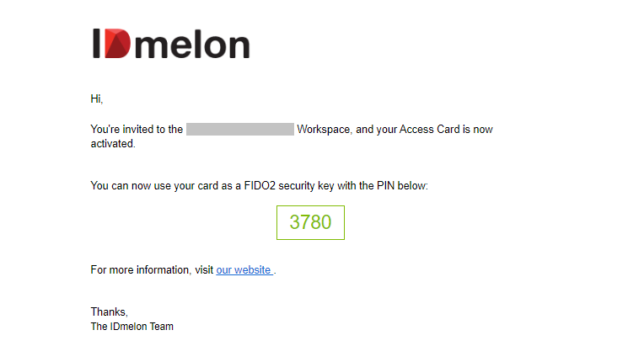Screen dimensions: 644x362
Task: Click the word "FIDO2" in sentence
Action: coord(260,186)
